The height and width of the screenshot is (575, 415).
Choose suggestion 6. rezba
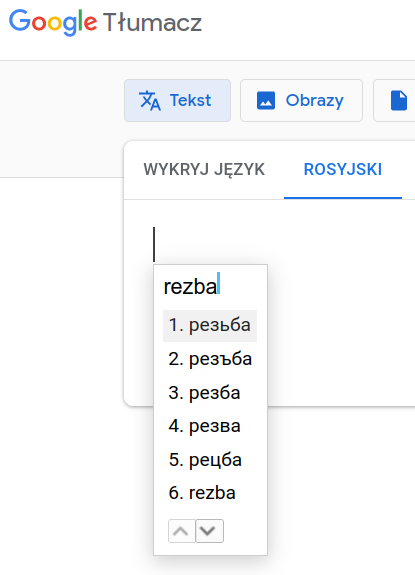tap(210, 493)
